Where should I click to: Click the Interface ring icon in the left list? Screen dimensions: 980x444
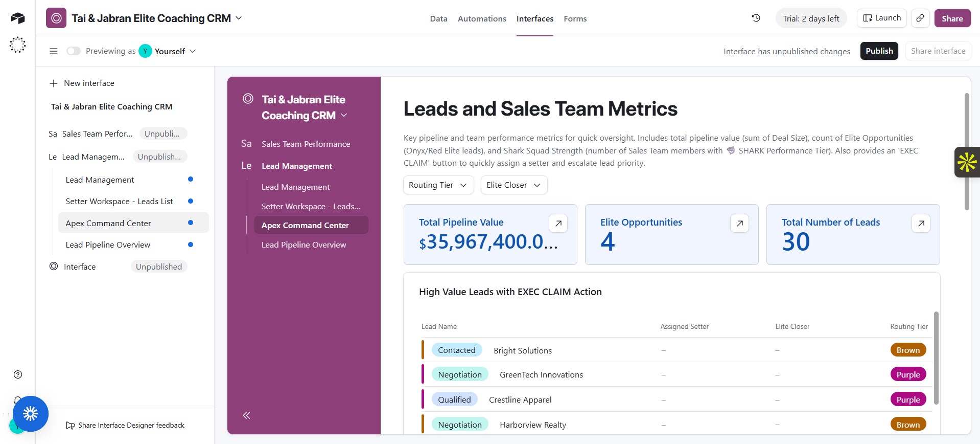coord(54,267)
